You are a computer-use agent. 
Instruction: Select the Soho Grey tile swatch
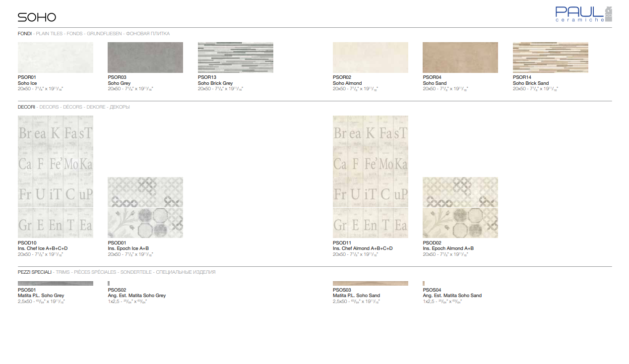point(145,58)
